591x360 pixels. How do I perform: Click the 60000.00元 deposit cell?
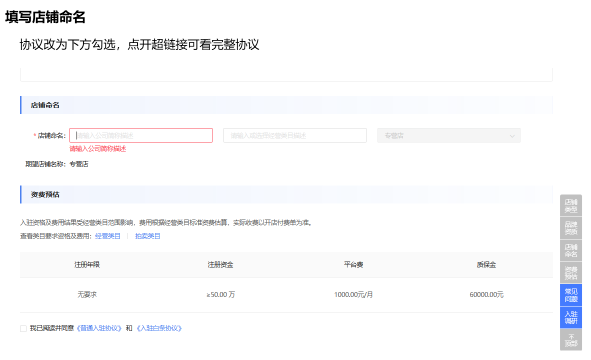[x=487, y=294]
